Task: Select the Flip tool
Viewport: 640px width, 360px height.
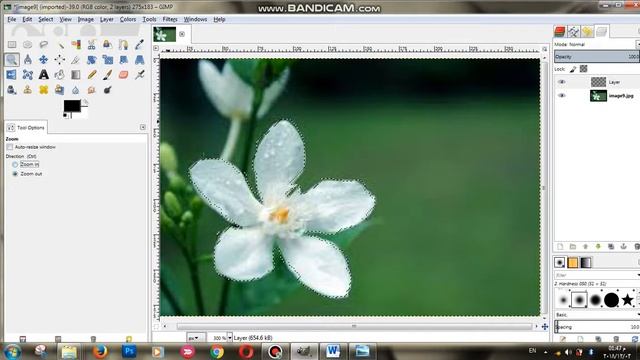Action: coord(12,75)
